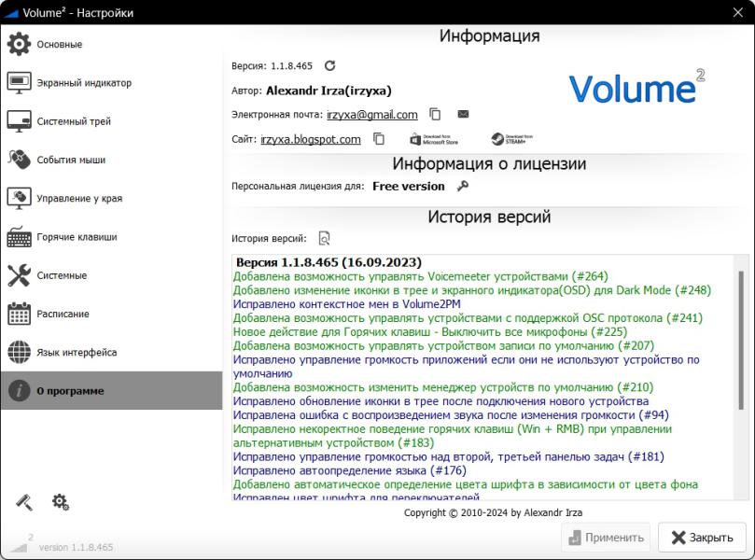Image resolution: width=755 pixels, height=560 pixels.
Task: Go to События мыши section
Action: [111, 160]
